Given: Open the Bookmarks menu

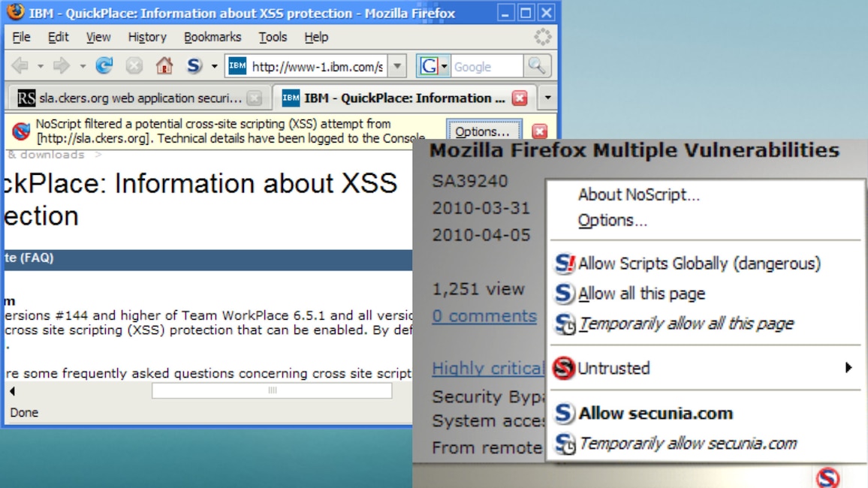Looking at the screenshot, I should tap(212, 37).
